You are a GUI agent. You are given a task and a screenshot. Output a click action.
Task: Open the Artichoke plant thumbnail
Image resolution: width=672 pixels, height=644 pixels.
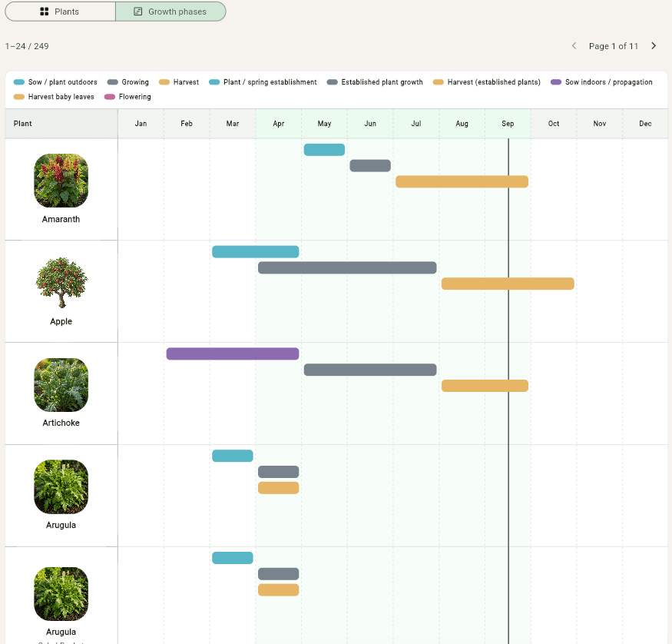coord(61,384)
